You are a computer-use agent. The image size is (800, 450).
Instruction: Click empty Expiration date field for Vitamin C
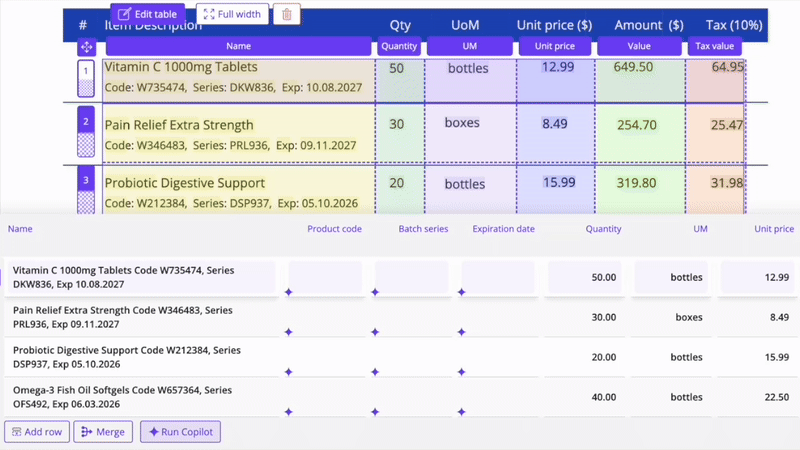point(498,277)
